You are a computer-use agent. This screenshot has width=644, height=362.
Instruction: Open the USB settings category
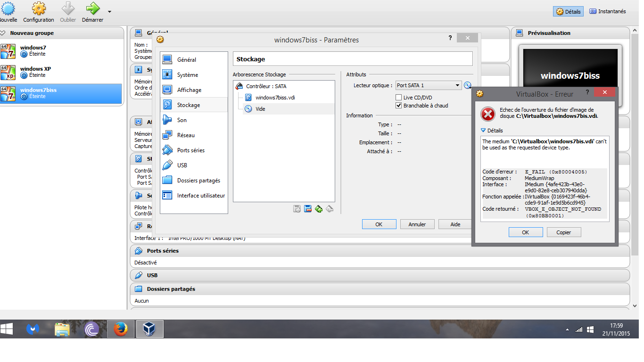(194, 165)
